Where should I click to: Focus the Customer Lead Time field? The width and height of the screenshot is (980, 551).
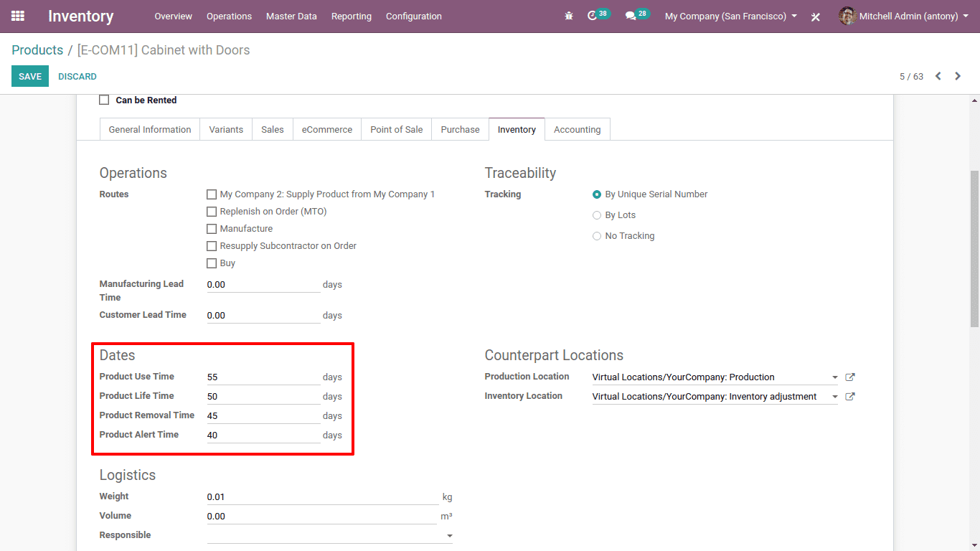263,316
